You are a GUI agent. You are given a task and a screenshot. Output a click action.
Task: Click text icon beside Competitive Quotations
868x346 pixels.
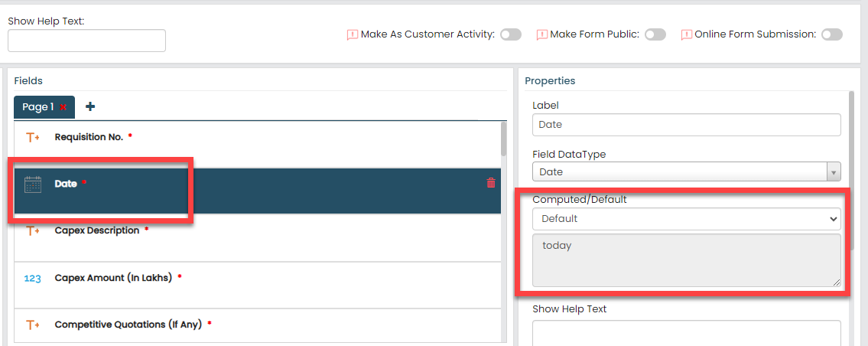33,325
